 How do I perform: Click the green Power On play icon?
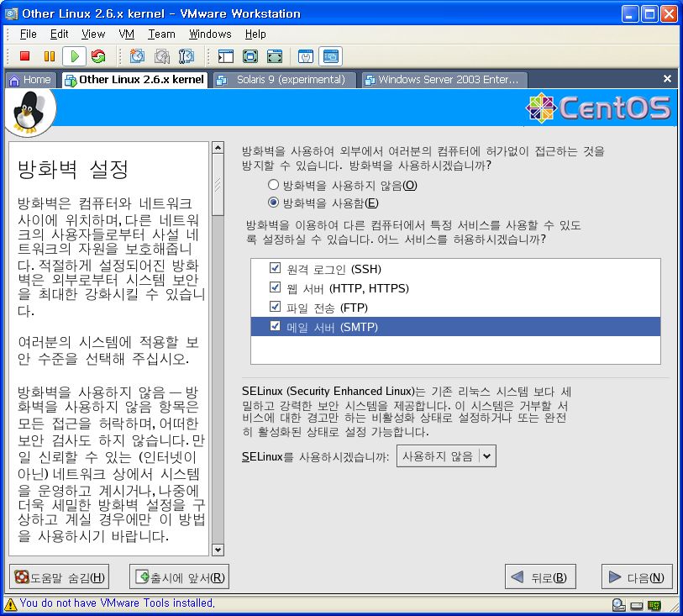tap(74, 56)
